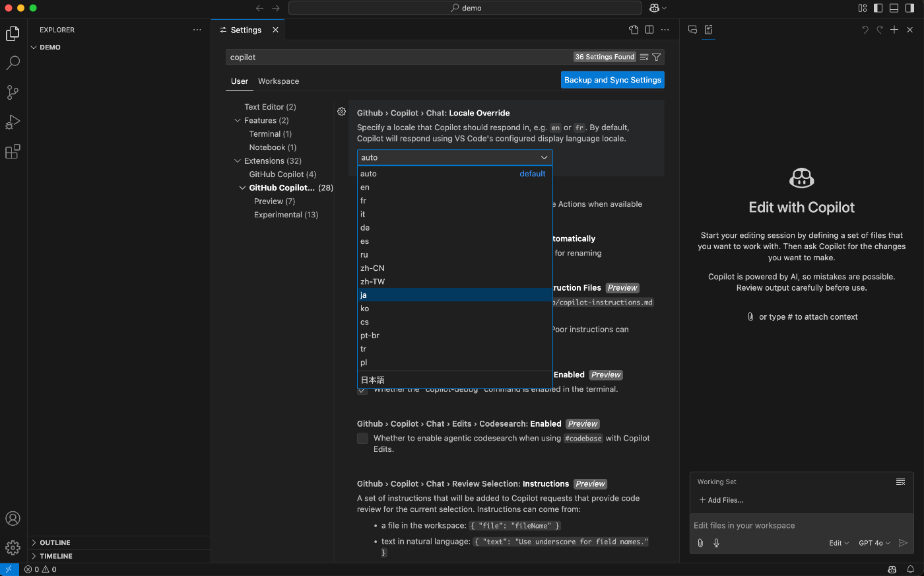The image size is (924, 576).
Task: Go back with the title bar arrow
Action: click(x=259, y=8)
